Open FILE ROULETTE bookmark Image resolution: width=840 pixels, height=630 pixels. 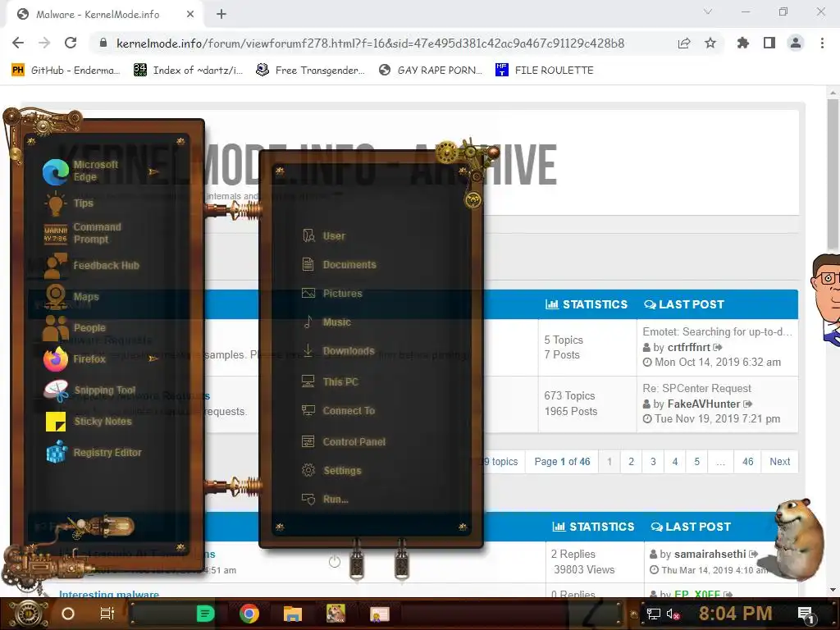click(x=545, y=71)
